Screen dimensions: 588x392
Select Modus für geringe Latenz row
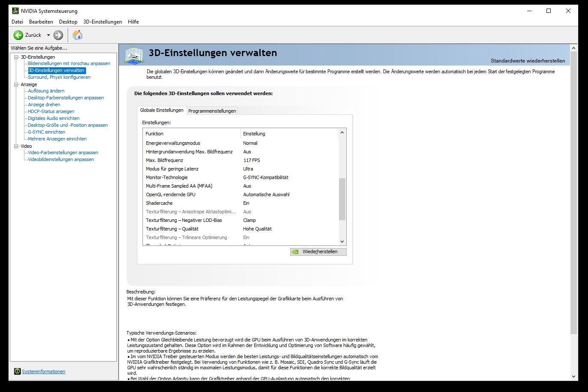[241, 169]
